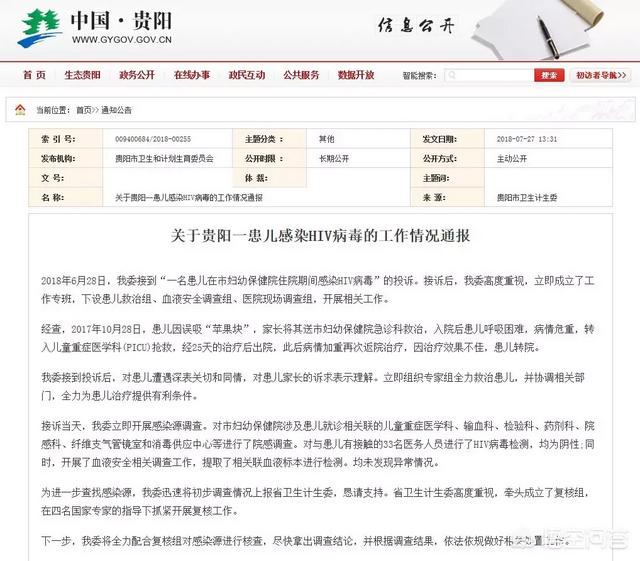Click the 发布机构 label cell
Image resolution: width=640 pixels, height=561 pixels.
(66, 158)
